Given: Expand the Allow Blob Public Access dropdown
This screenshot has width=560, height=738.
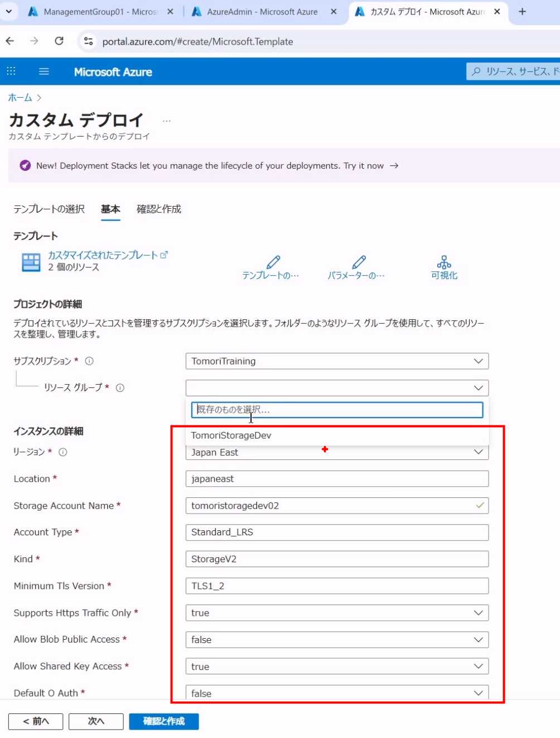Looking at the screenshot, I should (x=336, y=640).
